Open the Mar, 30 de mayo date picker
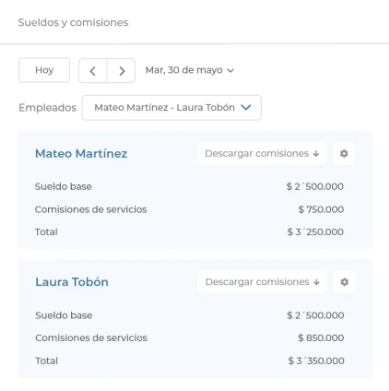 click(190, 70)
